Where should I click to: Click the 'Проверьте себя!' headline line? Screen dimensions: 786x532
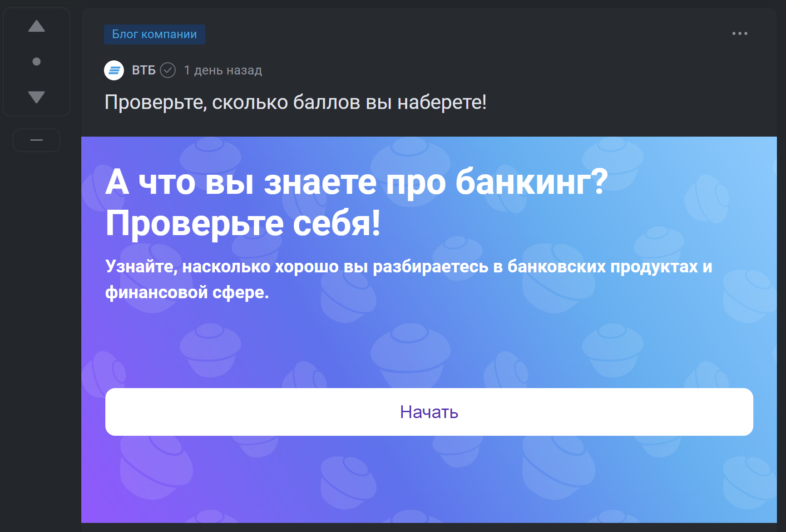(243, 223)
